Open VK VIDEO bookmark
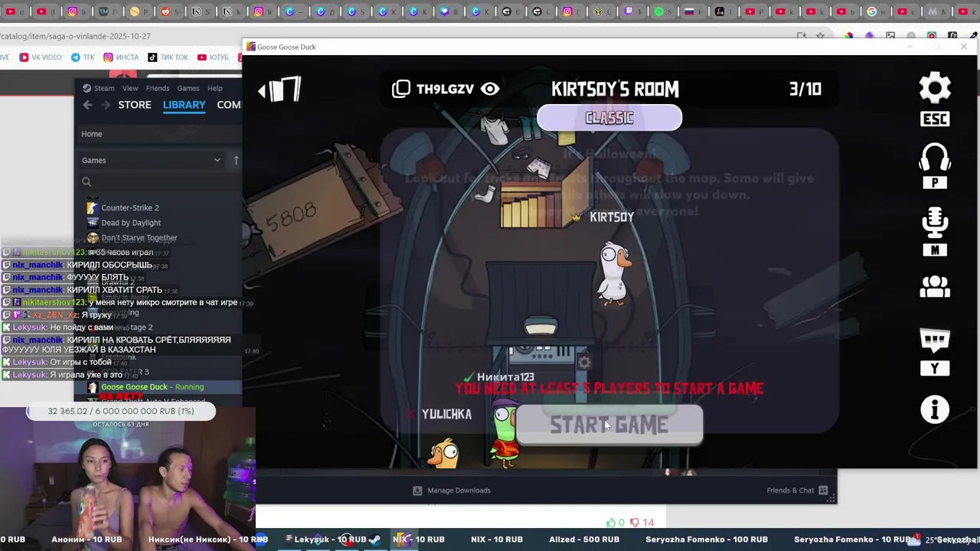Screen dimensions: 980x551 41,57
